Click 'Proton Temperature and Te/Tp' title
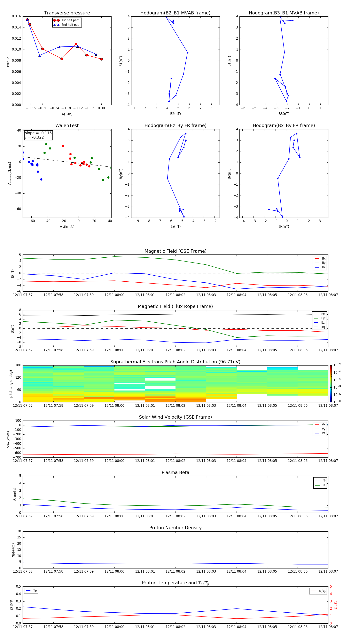This screenshot has width=351, height=644. pos(175,583)
